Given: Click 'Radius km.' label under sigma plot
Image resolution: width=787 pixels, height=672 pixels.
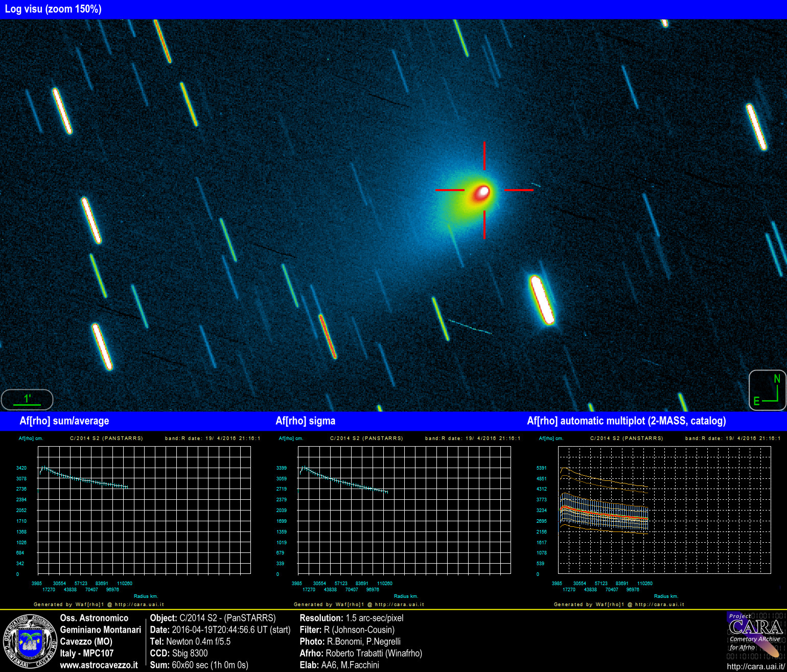Looking at the screenshot, I should pyautogui.click(x=406, y=596).
